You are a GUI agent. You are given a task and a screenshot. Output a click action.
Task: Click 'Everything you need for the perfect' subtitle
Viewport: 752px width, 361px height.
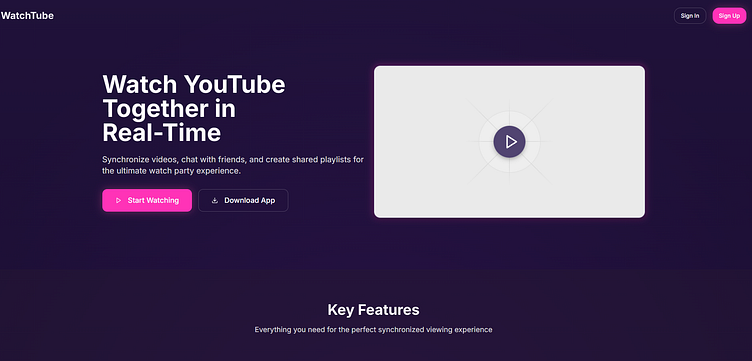(374, 330)
